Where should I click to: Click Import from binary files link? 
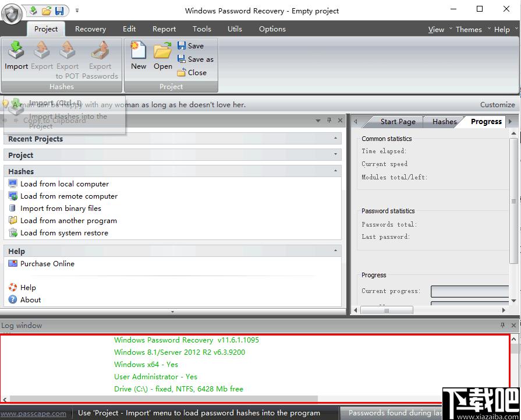[61, 209]
